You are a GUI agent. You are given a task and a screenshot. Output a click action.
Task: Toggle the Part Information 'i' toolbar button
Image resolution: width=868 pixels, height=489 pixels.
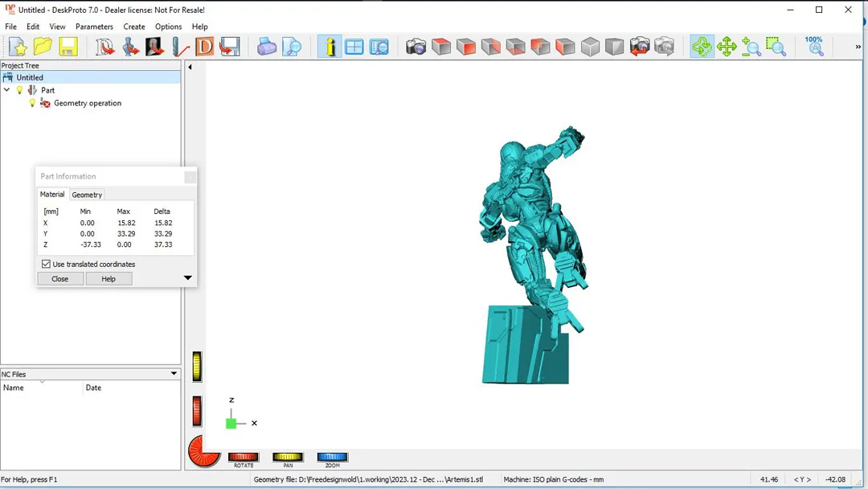tap(330, 47)
